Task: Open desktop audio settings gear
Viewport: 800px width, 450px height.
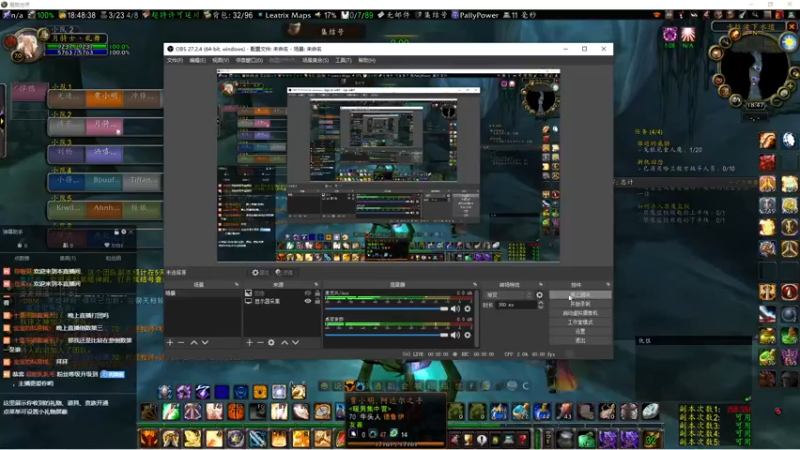Action: click(x=467, y=335)
